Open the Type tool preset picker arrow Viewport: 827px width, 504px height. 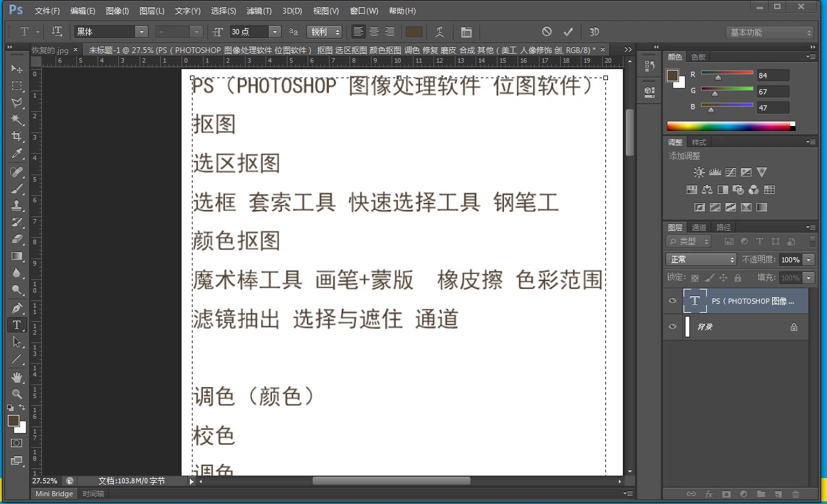38,32
